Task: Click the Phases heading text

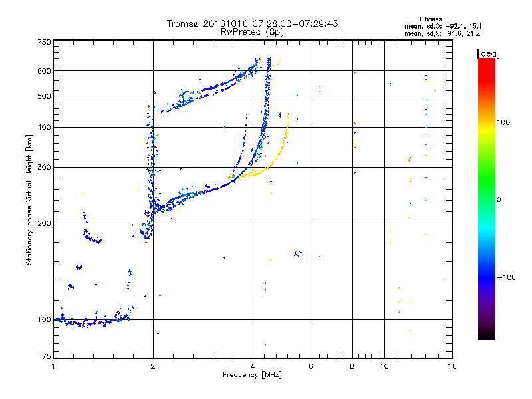Action: click(x=430, y=19)
